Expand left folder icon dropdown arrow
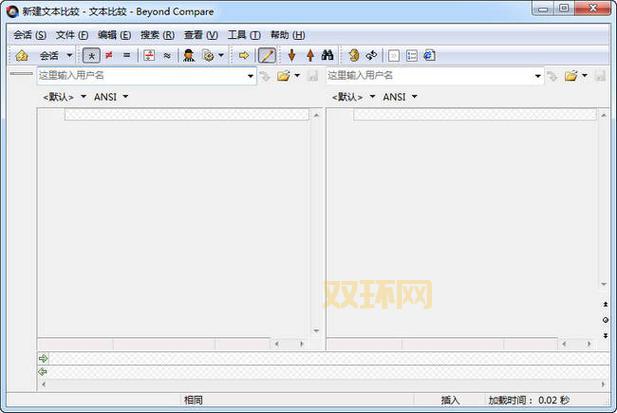617x413 pixels. point(297,75)
